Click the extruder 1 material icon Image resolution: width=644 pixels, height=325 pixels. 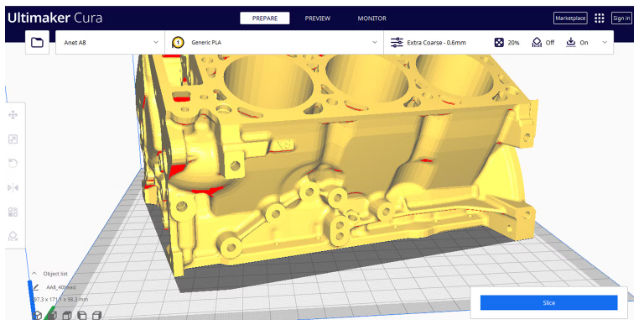click(178, 42)
